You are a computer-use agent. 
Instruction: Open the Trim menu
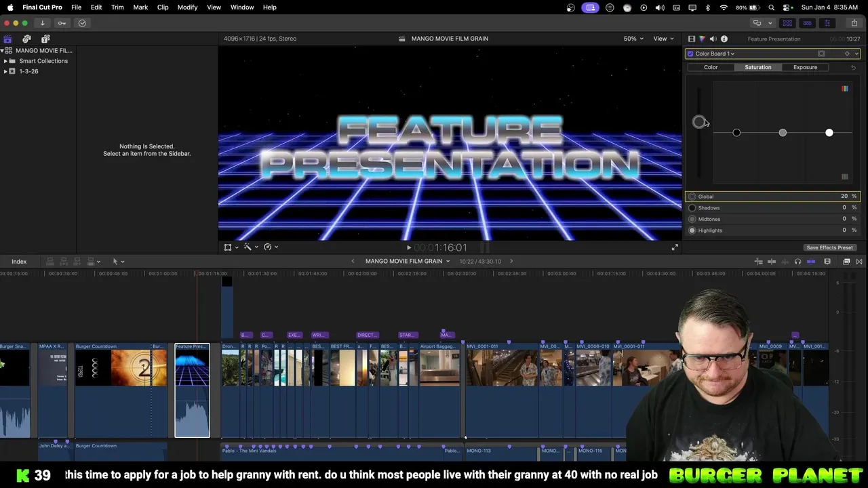click(117, 7)
